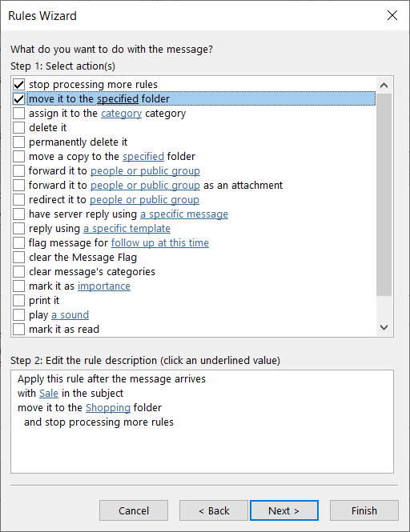Enable the delete it checkbox
This screenshot has height=532, width=410.
click(x=18, y=127)
